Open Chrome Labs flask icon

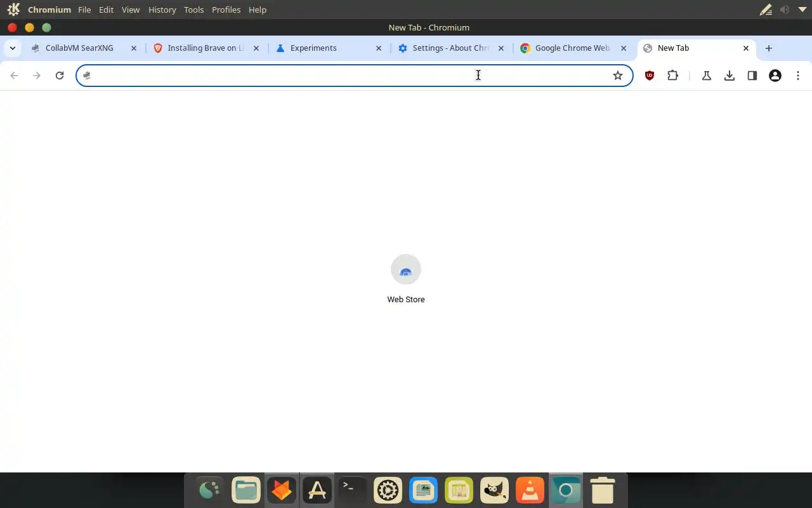[706, 76]
